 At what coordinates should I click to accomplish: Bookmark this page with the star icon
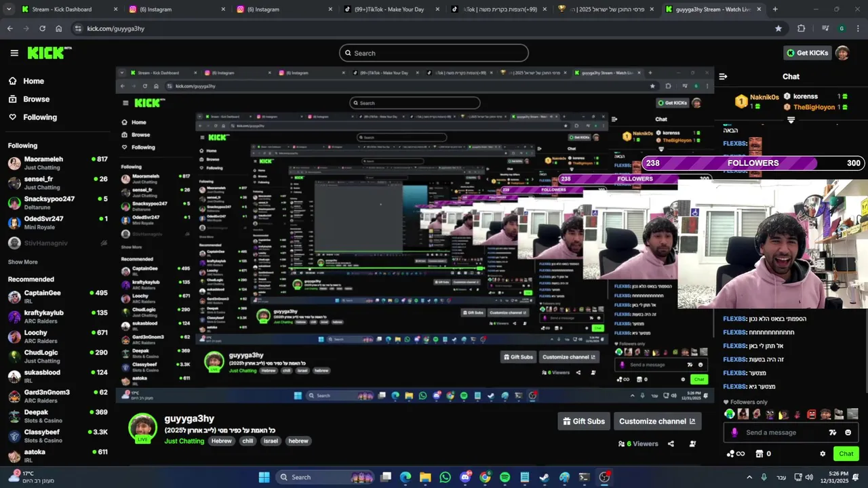click(778, 28)
